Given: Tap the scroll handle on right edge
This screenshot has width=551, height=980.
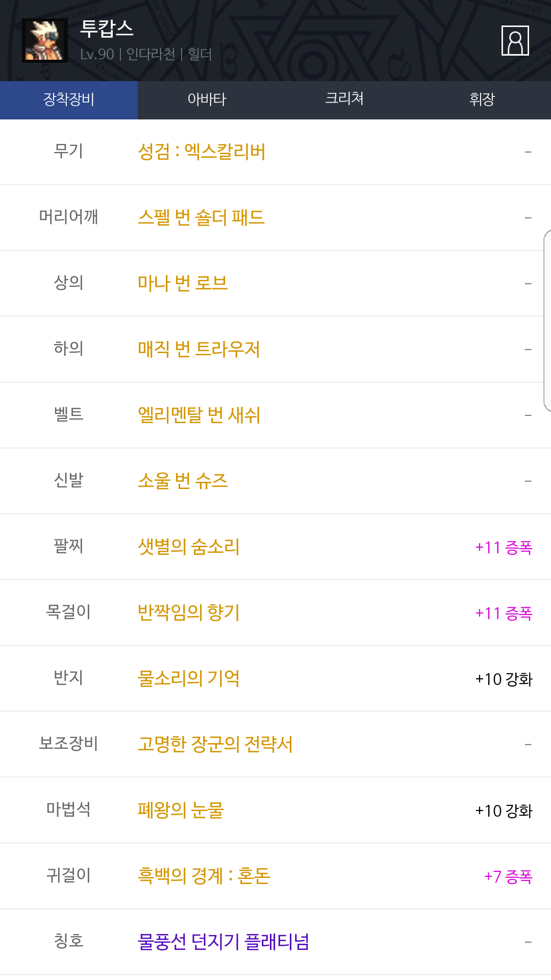Looking at the screenshot, I should pyautogui.click(x=547, y=321).
